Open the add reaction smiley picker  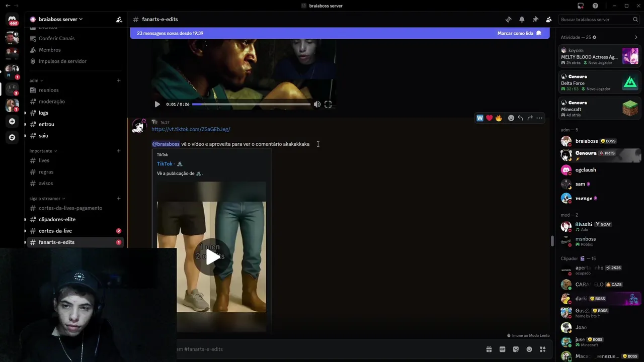511,118
